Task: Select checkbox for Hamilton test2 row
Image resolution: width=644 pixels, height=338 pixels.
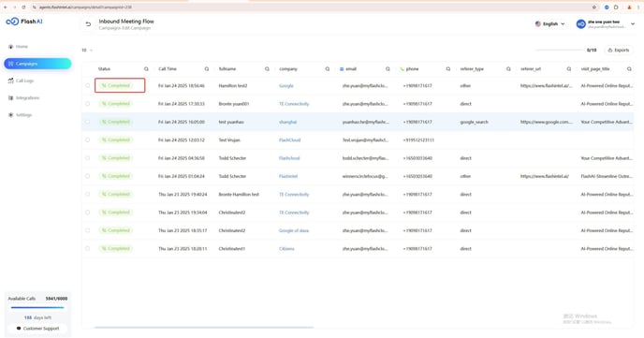Action: pos(87,86)
